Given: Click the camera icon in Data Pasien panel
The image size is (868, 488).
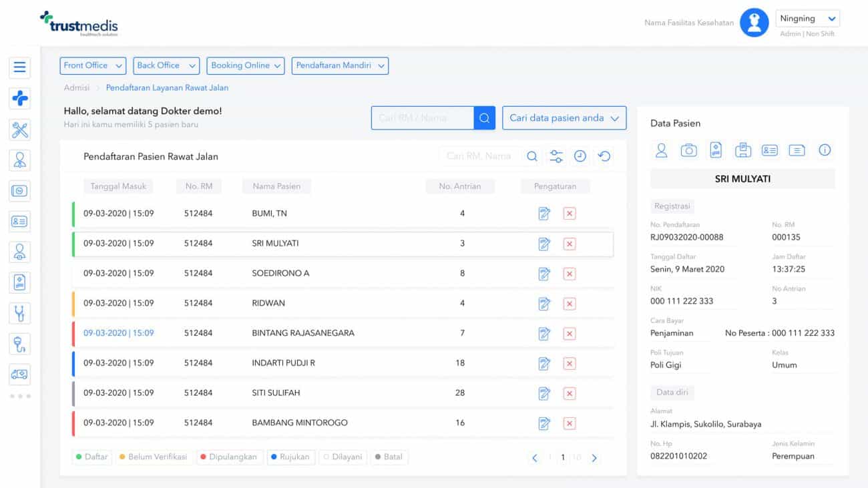Looking at the screenshot, I should [688, 150].
